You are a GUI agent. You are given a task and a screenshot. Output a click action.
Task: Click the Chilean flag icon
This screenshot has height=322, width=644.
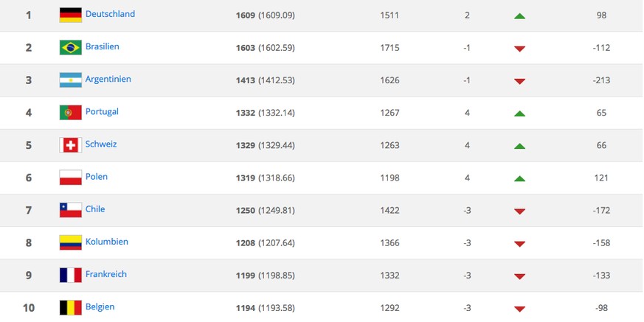[70, 210]
